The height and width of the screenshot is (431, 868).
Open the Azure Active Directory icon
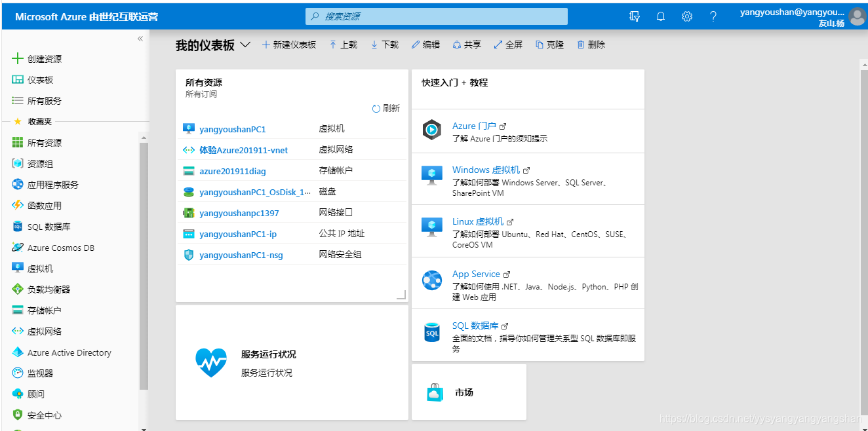point(18,352)
